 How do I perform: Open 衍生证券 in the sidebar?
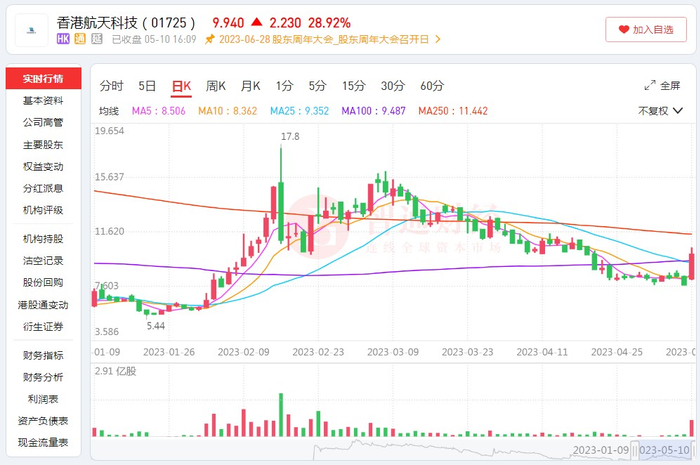(x=43, y=327)
